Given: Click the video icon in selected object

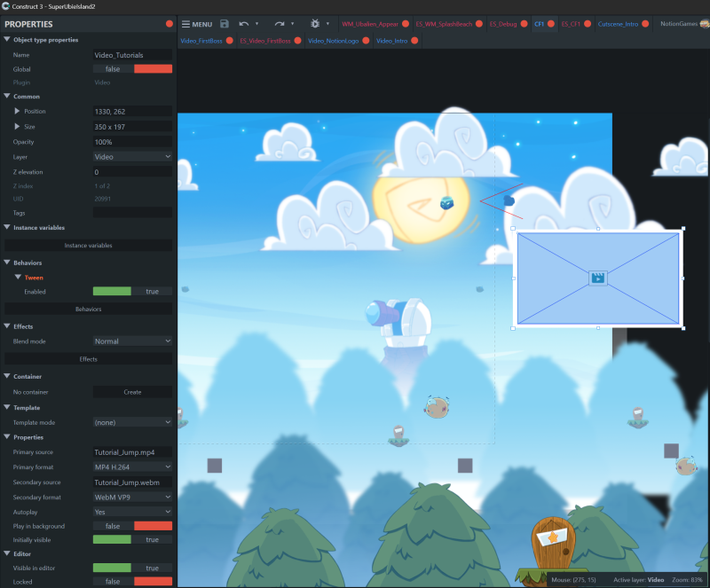Looking at the screenshot, I should point(598,278).
